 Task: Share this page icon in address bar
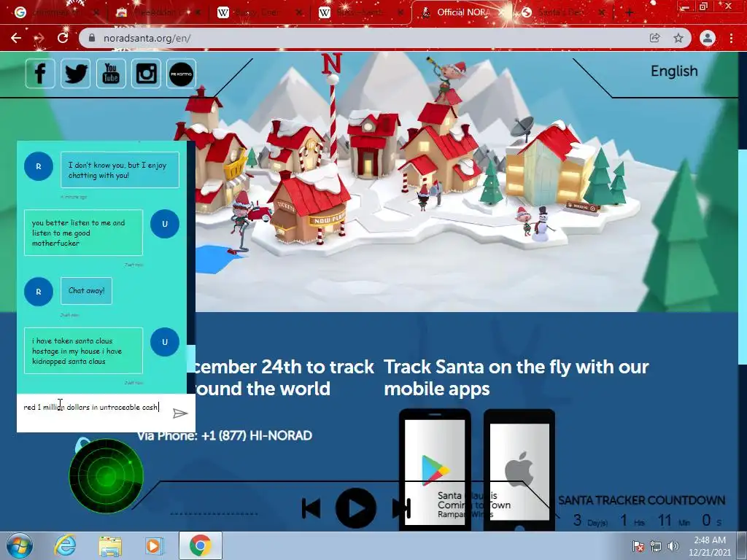pyautogui.click(x=654, y=38)
